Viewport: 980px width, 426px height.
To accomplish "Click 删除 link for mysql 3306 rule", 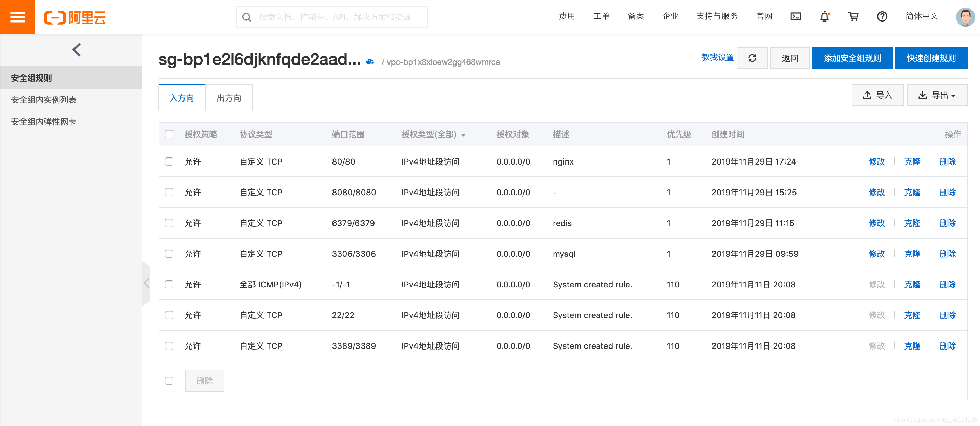I will point(947,254).
